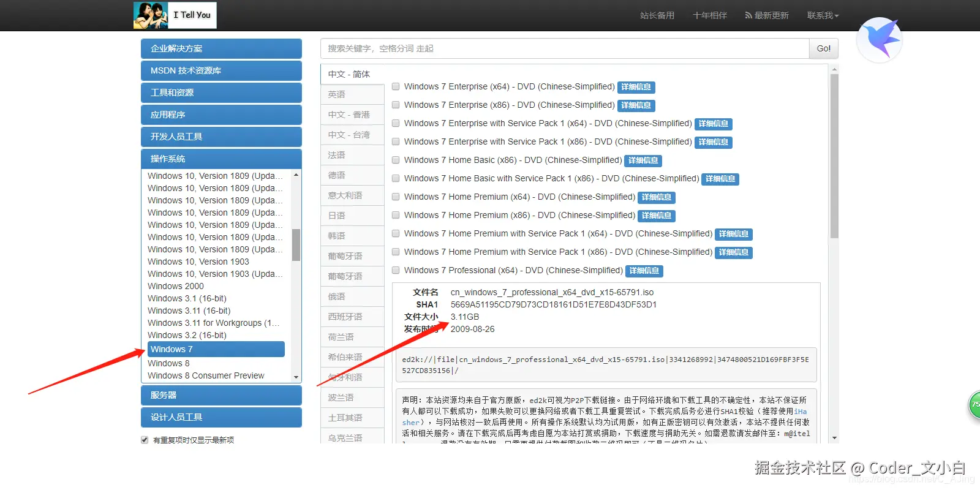Image resolution: width=980 pixels, height=490 pixels.
Task: Select Windows 8 Consumer Preview entry
Action: (x=206, y=375)
